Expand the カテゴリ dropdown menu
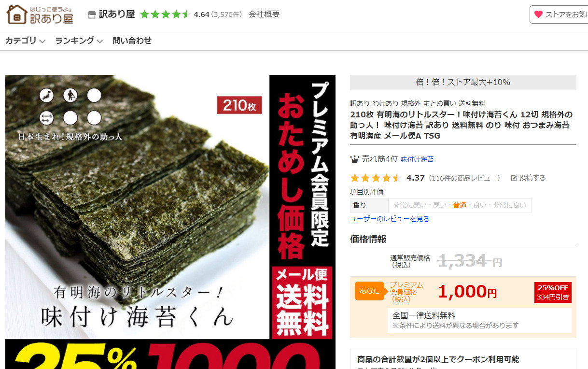This screenshot has height=369, width=588. [x=25, y=41]
